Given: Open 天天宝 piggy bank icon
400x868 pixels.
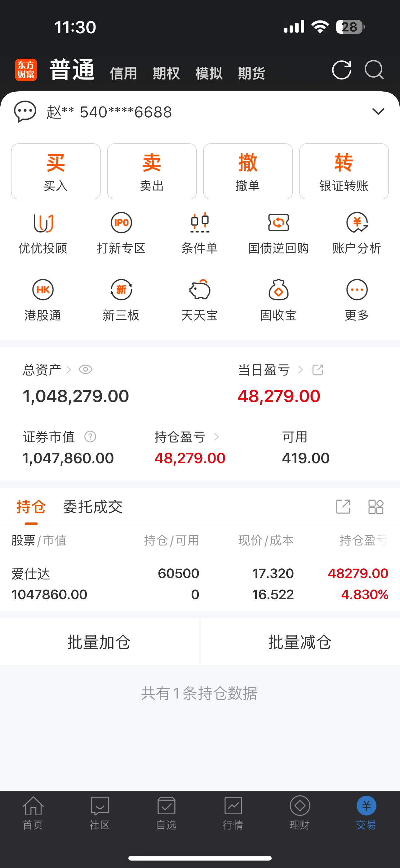Looking at the screenshot, I should click(x=200, y=289).
